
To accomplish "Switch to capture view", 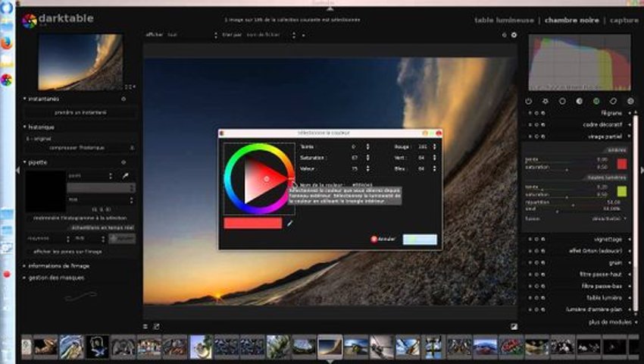I will (624, 20).
